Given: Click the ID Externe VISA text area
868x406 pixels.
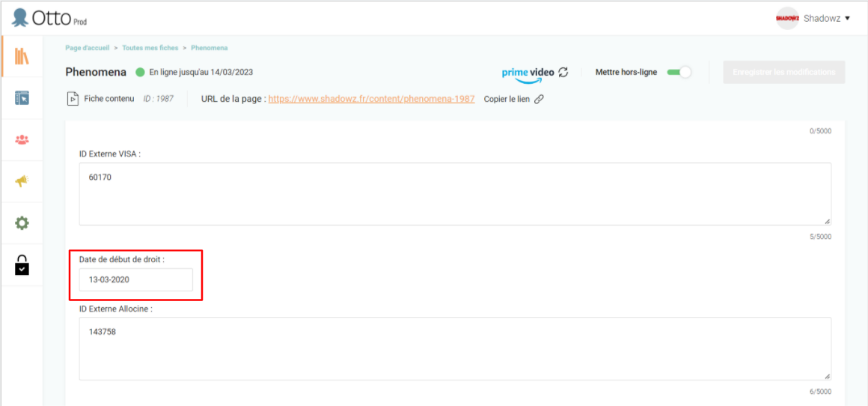Looking at the screenshot, I should pos(455,194).
